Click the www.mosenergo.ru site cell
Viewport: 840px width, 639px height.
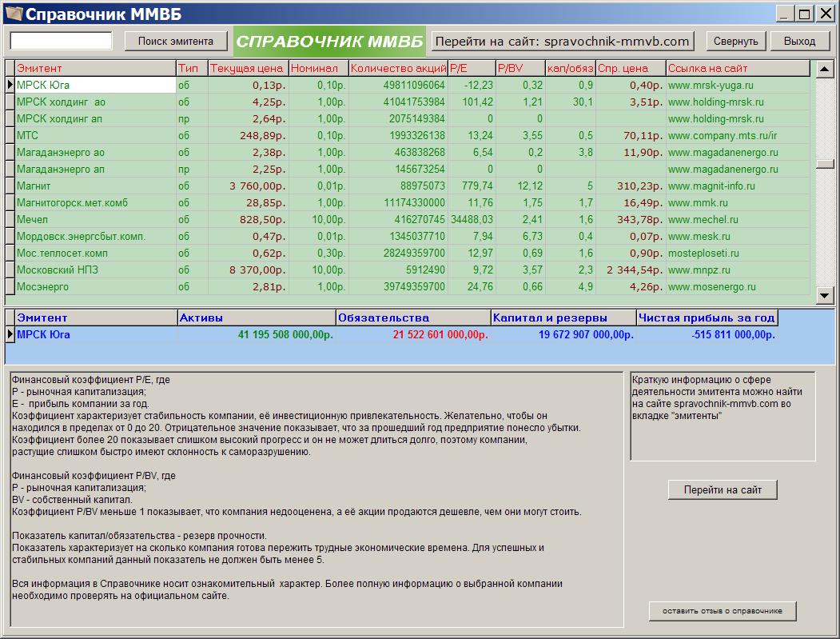[x=738, y=287]
